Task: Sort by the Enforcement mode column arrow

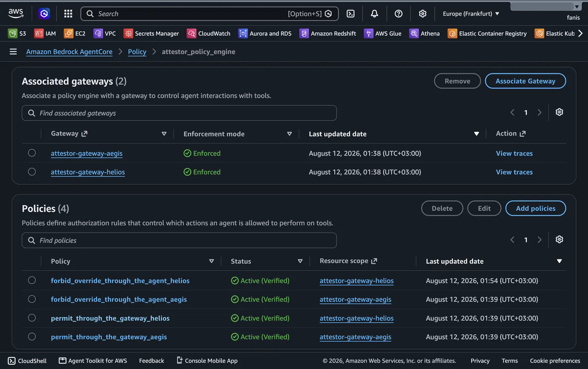Action: [289, 134]
